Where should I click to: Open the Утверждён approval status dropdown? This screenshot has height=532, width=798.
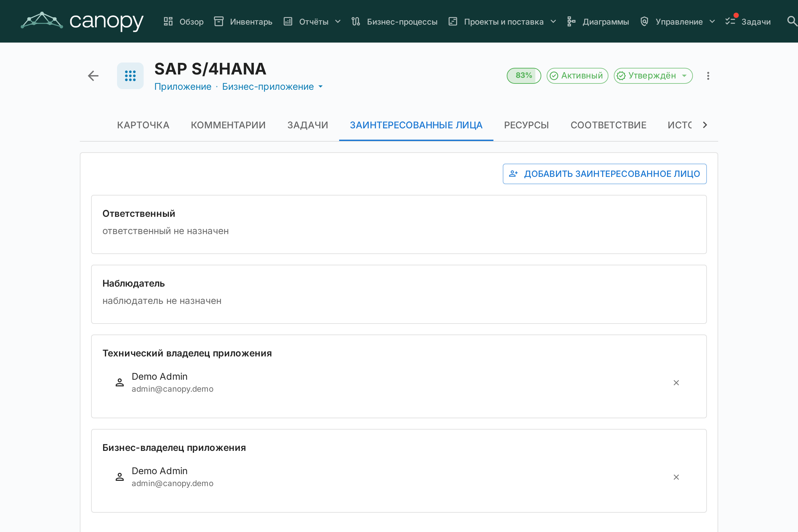[x=653, y=76]
